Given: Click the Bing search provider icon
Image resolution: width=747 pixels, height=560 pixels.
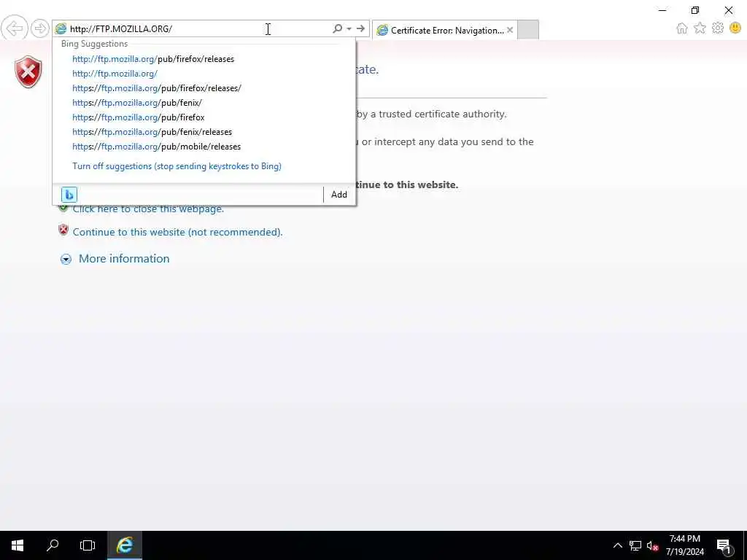Looking at the screenshot, I should pyautogui.click(x=69, y=194).
